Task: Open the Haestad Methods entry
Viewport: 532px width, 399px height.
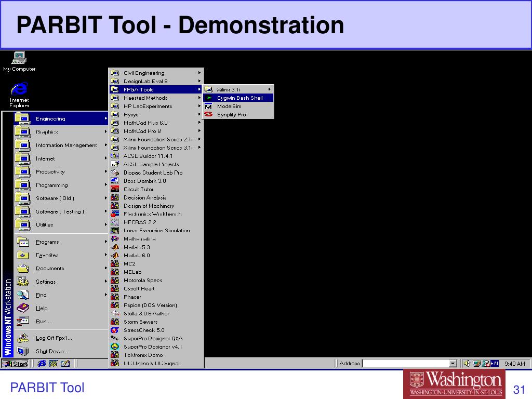Action: tap(156, 98)
